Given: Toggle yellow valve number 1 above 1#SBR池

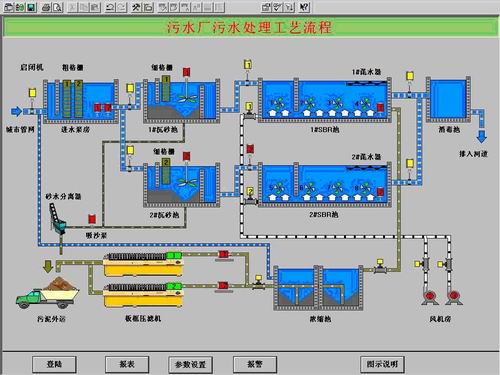Looking at the screenshot, I should [x=248, y=64].
